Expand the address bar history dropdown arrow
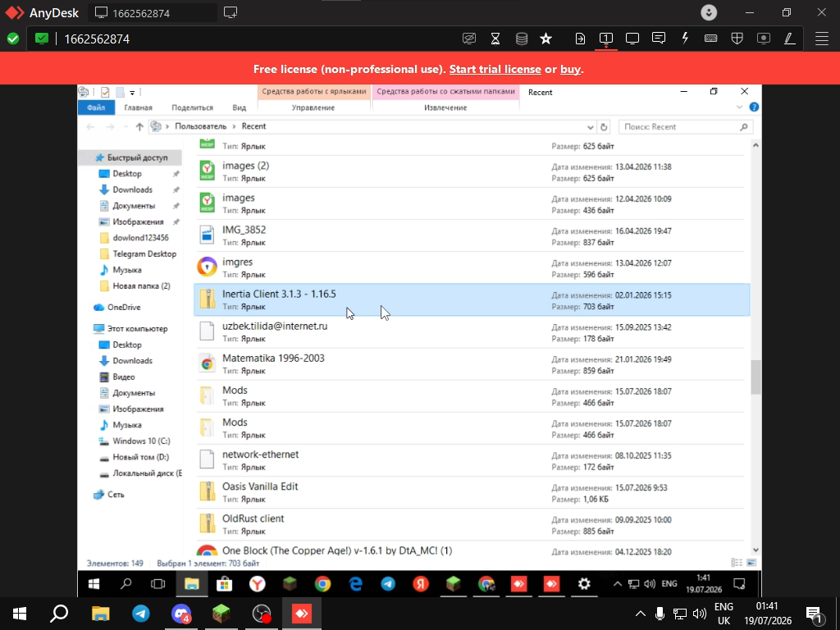This screenshot has width=840, height=630. [590, 127]
